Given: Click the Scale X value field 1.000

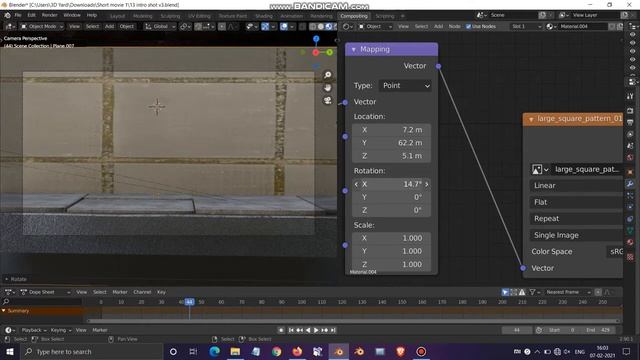Looking at the screenshot, I should click(391, 238).
